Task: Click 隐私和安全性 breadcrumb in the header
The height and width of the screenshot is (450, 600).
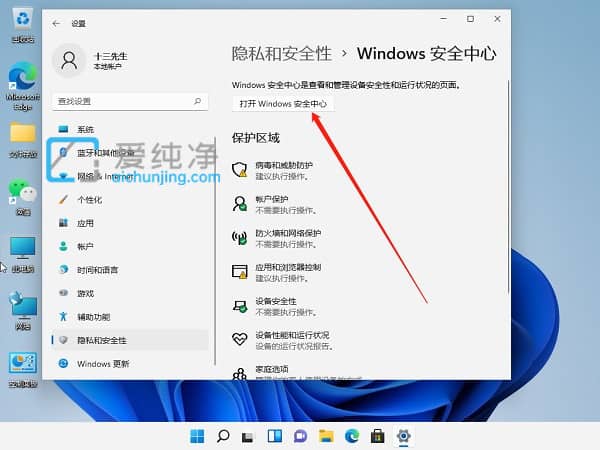Action: (282, 53)
